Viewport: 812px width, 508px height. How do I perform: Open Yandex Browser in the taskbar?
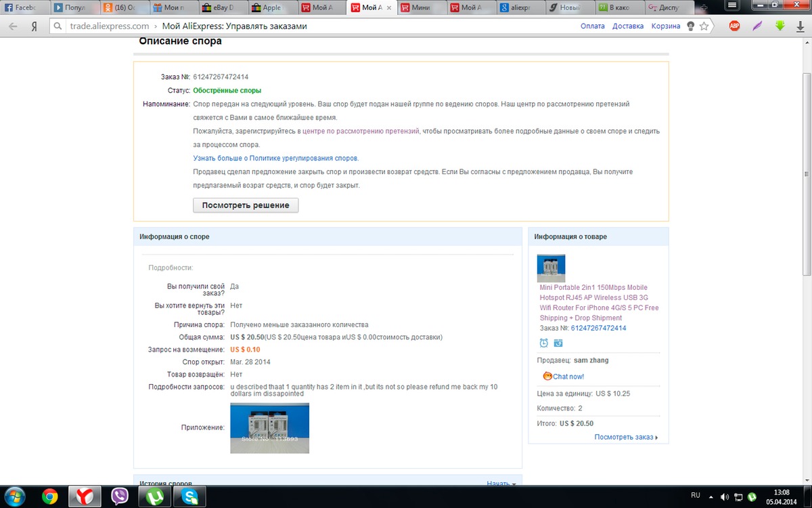pyautogui.click(x=85, y=496)
